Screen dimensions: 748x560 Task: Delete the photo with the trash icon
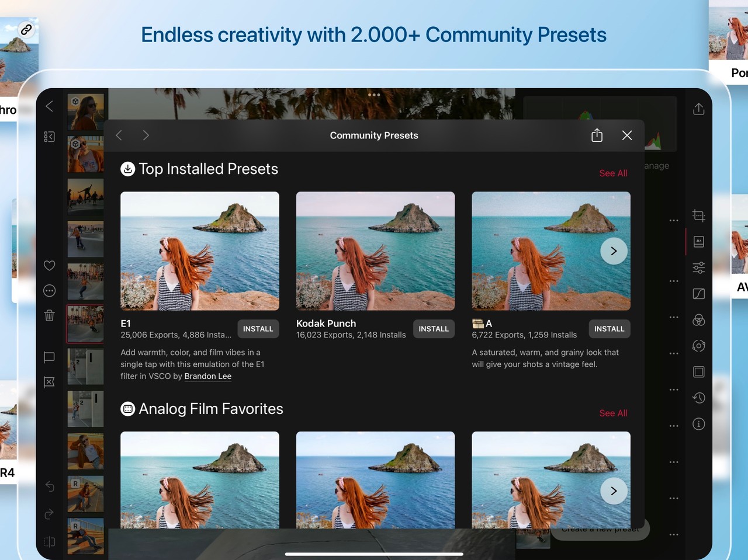(x=50, y=315)
